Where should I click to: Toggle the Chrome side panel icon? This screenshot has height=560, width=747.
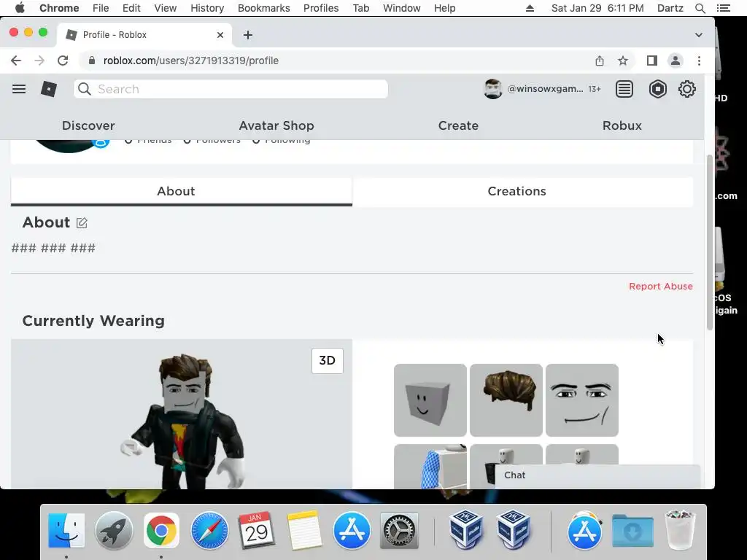click(651, 61)
